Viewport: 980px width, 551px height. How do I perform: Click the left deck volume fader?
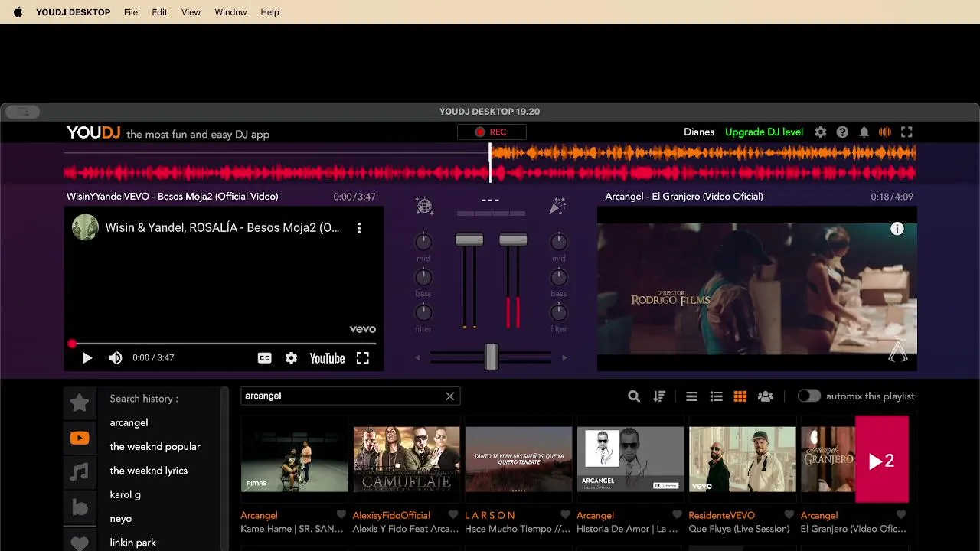(x=469, y=240)
